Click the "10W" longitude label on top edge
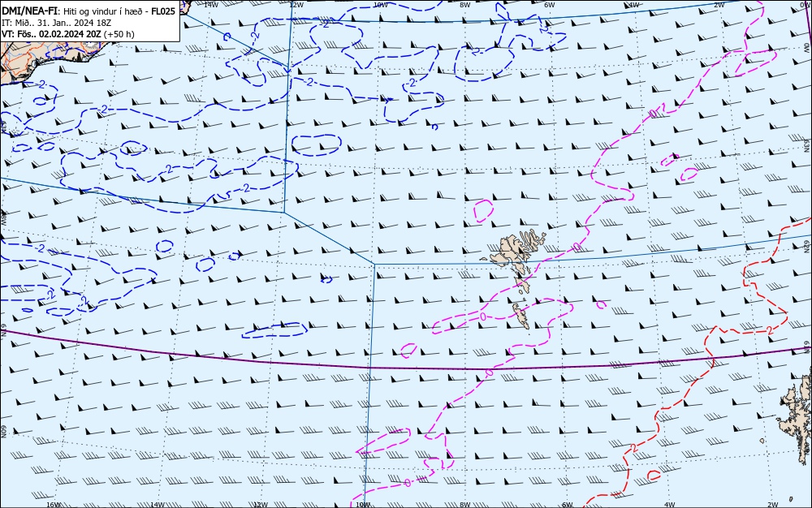 [381, 5]
